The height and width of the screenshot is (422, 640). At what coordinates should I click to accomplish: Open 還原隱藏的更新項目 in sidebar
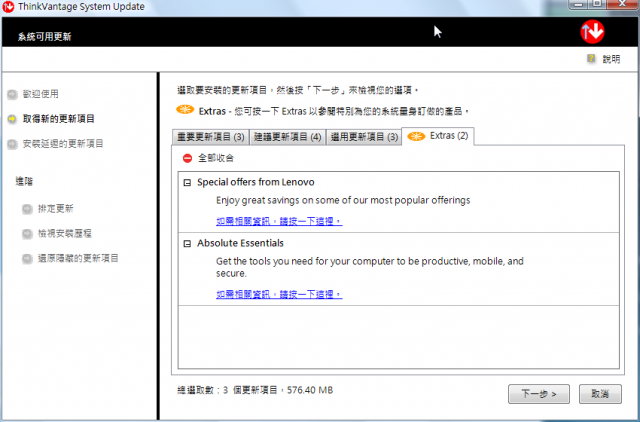pyautogui.click(x=78, y=258)
